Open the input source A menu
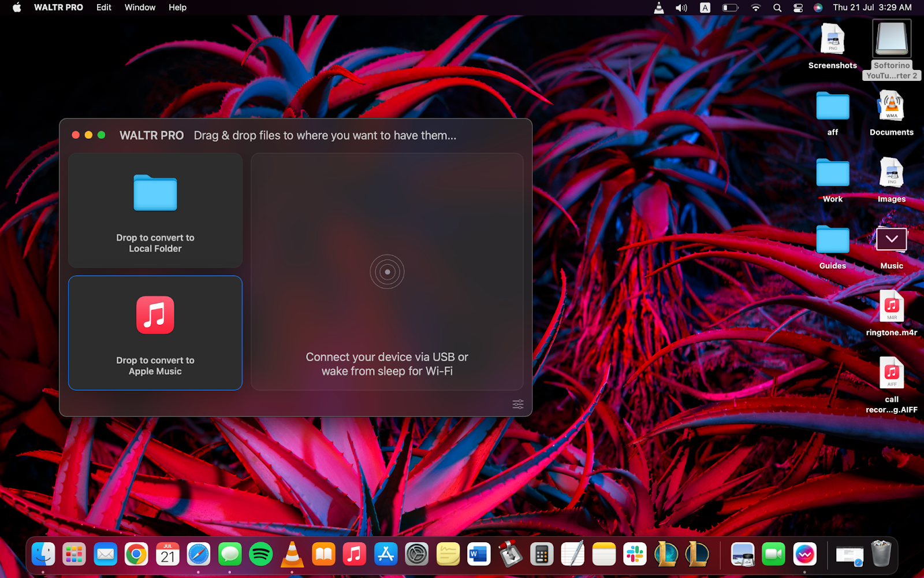Viewport: 924px width, 578px height. tap(705, 8)
